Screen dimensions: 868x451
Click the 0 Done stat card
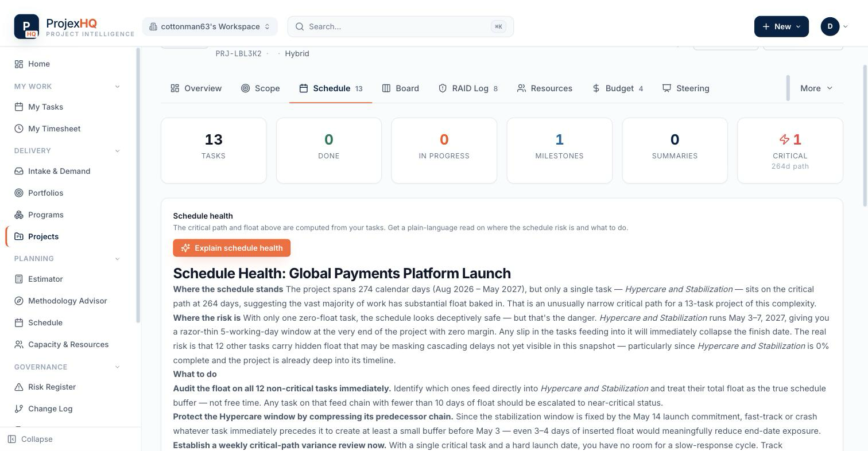click(329, 150)
